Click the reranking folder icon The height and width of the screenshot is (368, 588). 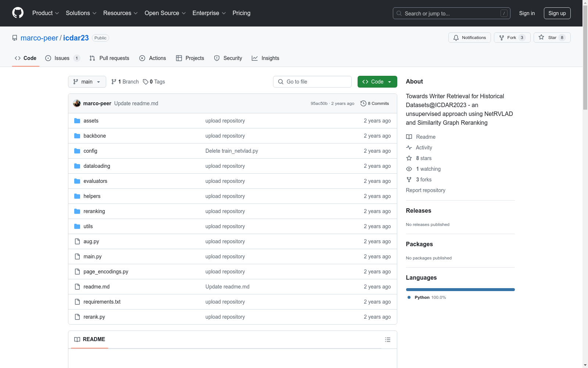click(x=77, y=211)
